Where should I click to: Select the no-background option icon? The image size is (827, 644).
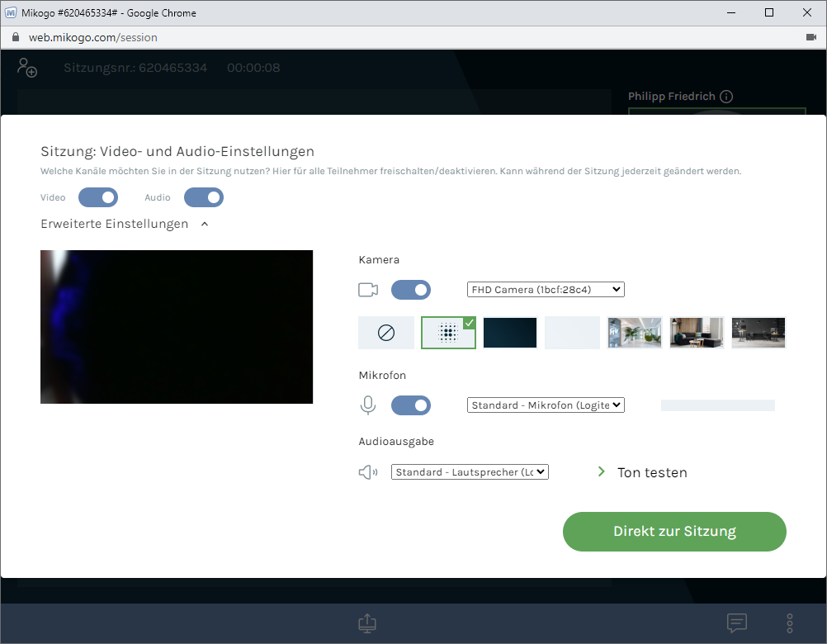click(x=385, y=333)
